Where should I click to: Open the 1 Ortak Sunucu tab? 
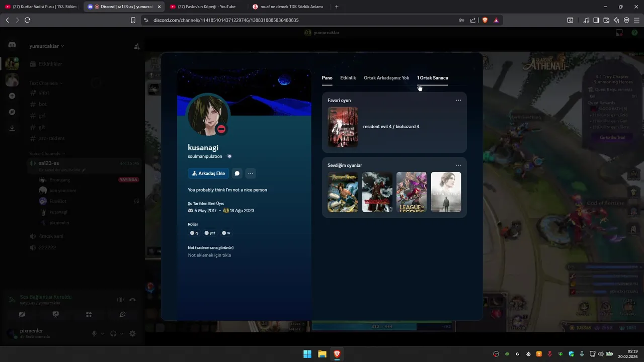[433, 78]
